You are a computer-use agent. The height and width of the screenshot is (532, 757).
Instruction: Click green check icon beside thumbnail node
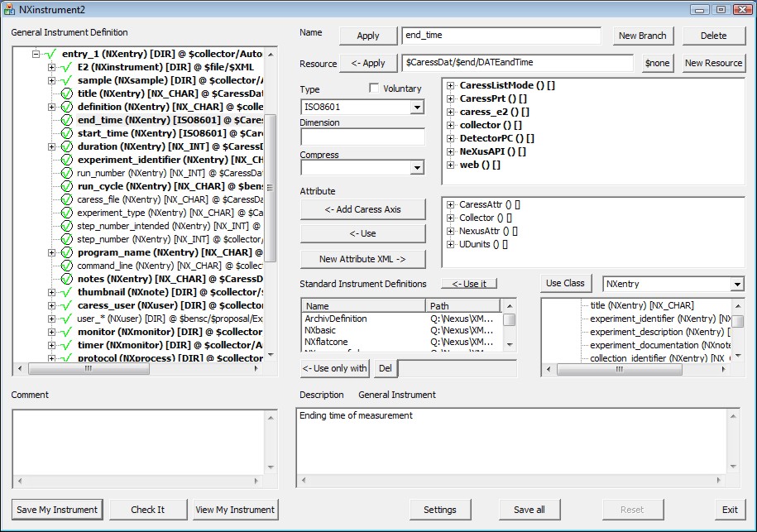67,293
